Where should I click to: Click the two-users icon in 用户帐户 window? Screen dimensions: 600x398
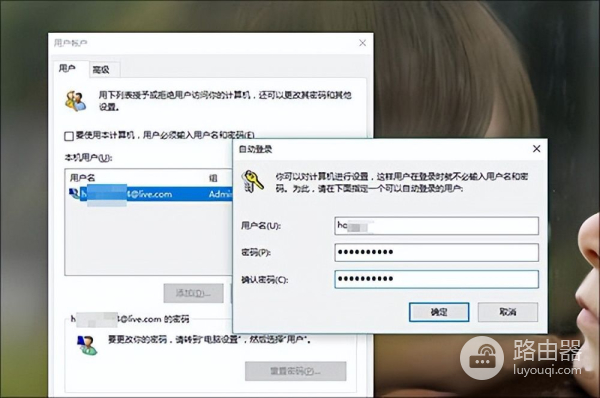tap(75, 101)
